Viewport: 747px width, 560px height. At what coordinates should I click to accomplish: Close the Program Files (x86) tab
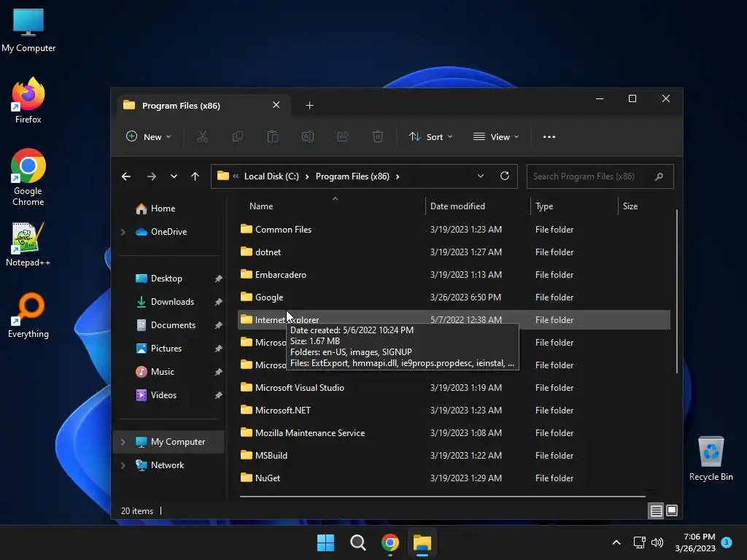coord(276,105)
